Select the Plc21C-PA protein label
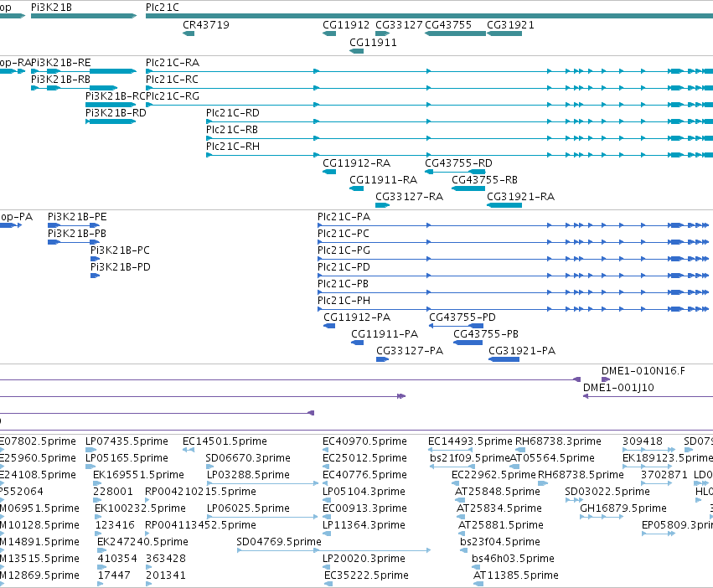Viewport: 713px width, 588px height. (x=344, y=216)
